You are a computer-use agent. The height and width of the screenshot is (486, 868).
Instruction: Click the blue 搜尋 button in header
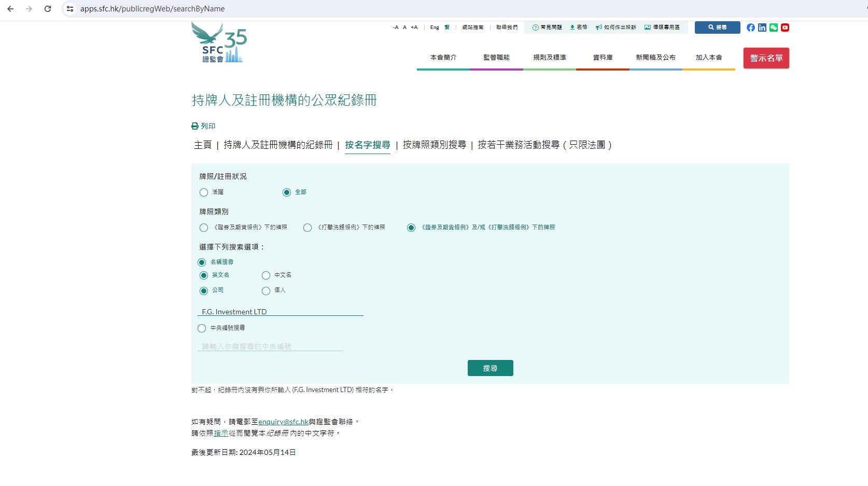(718, 27)
